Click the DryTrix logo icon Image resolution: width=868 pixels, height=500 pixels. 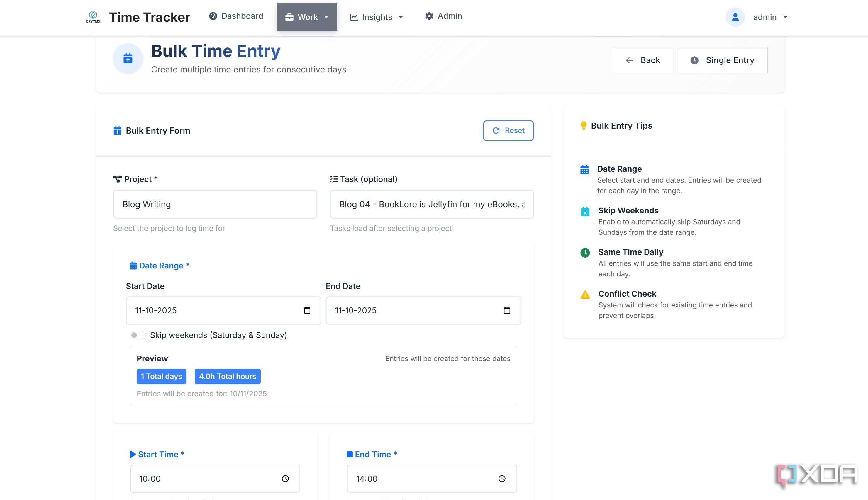[x=93, y=17]
